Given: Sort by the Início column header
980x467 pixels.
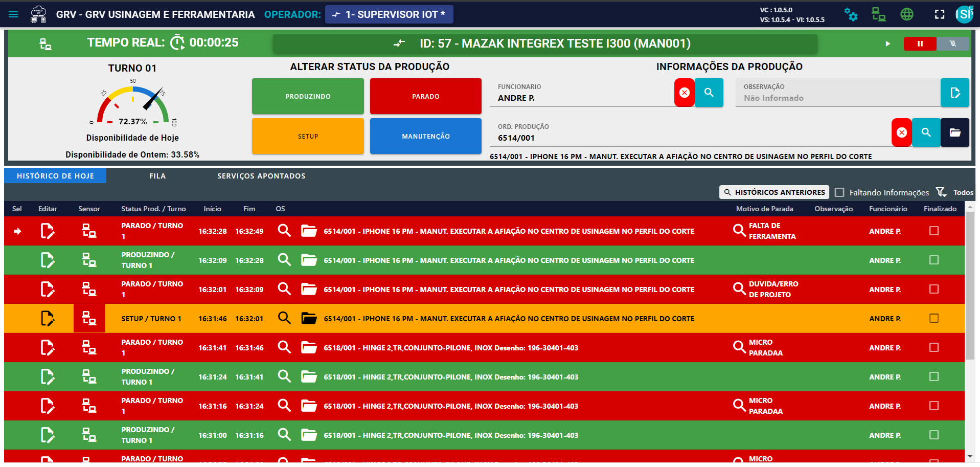Looking at the screenshot, I should (212, 209).
